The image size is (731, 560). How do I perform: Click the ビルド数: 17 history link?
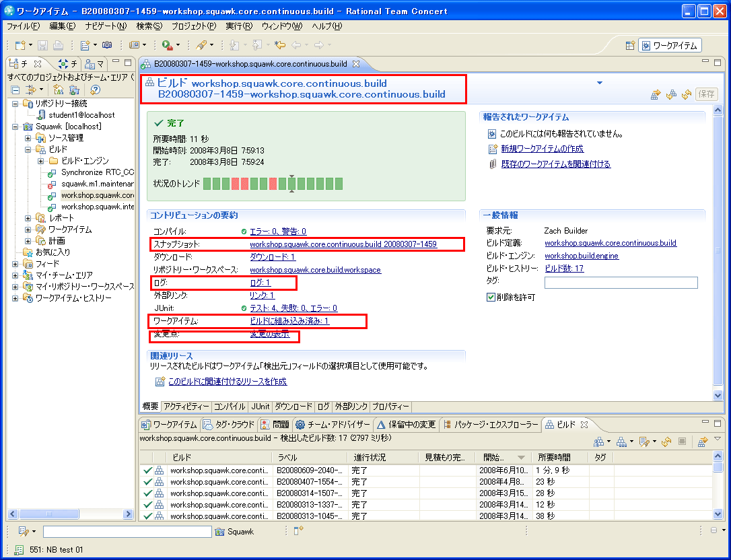pos(564,269)
